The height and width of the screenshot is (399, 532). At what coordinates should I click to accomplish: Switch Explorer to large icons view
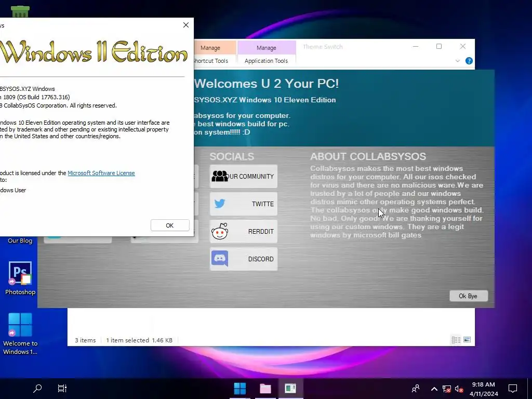point(467,340)
